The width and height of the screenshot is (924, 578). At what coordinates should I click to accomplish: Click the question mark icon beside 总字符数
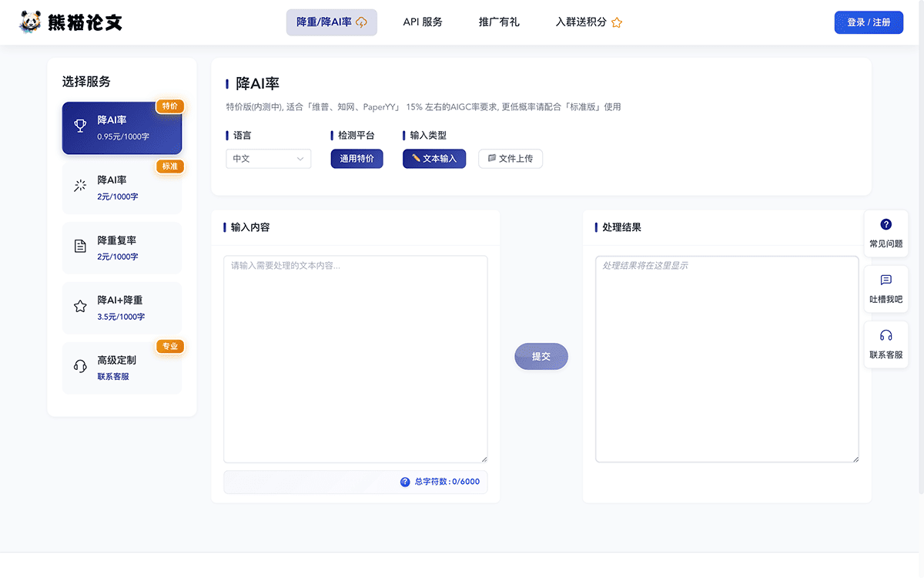405,482
